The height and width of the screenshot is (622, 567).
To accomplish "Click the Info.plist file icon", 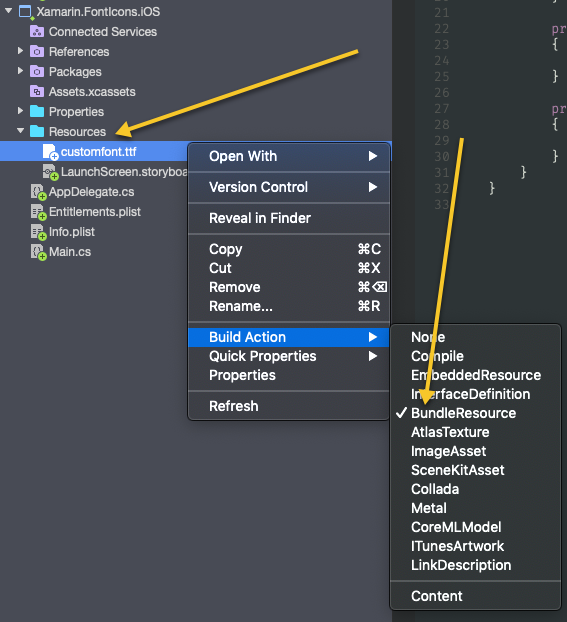I will tap(38, 232).
